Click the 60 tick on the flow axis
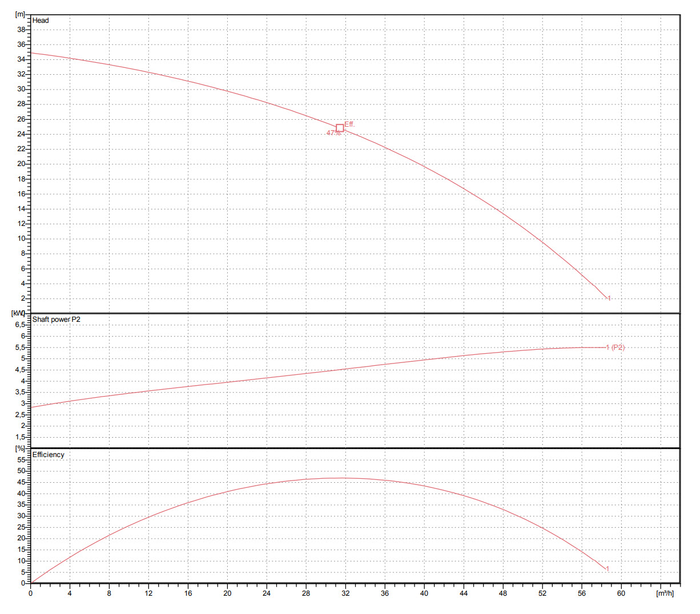The width and height of the screenshot is (700, 614). point(621,593)
